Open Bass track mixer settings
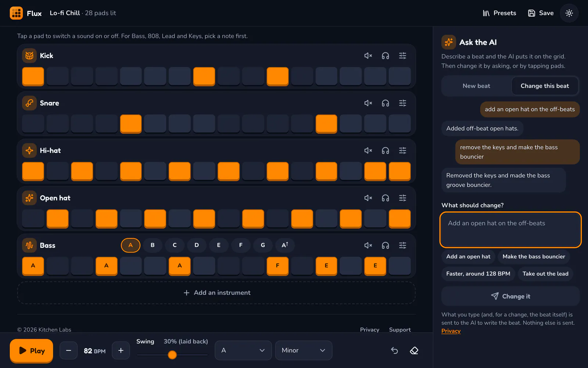This screenshot has height=368, width=588. pyautogui.click(x=402, y=245)
